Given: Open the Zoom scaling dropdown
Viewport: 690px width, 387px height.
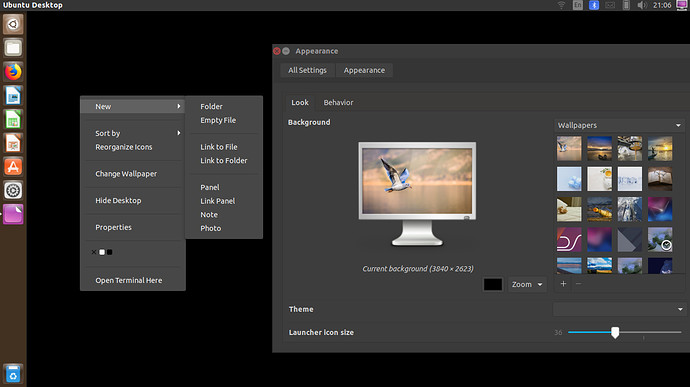Looking at the screenshot, I should [527, 284].
